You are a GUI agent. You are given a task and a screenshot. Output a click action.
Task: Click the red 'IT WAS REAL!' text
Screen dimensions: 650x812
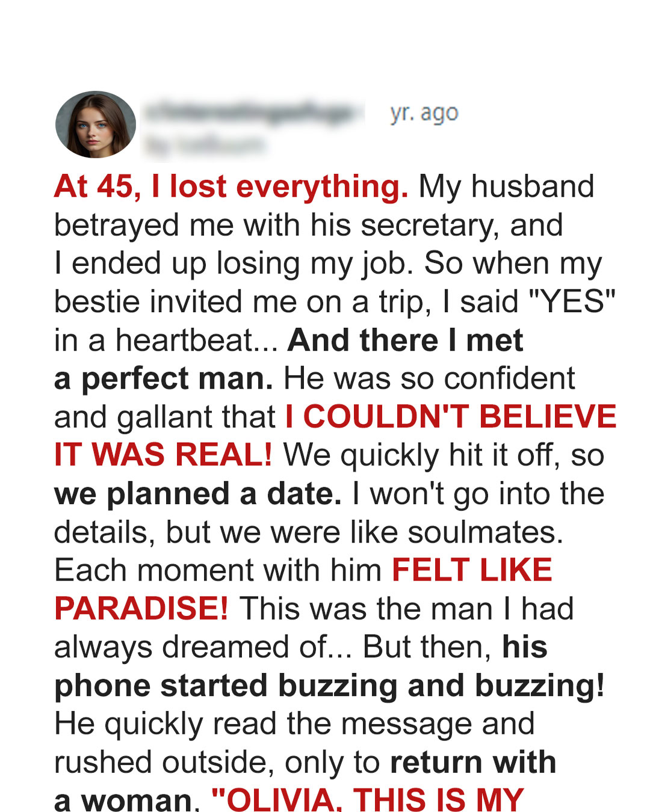[163, 455]
